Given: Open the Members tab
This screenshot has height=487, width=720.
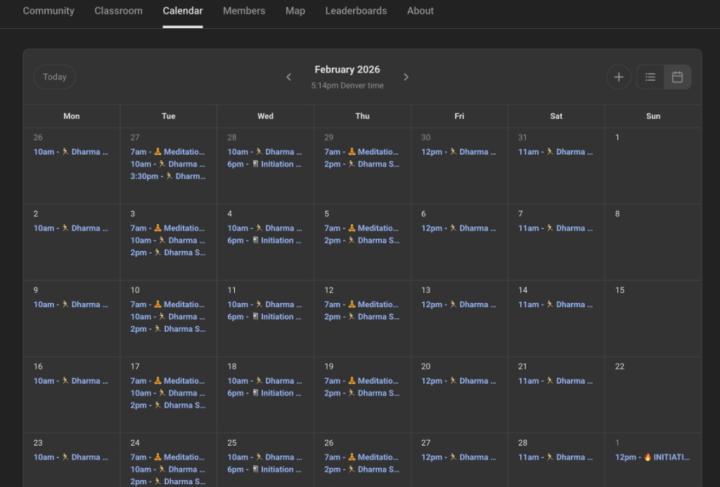Looking at the screenshot, I should pyautogui.click(x=244, y=11).
